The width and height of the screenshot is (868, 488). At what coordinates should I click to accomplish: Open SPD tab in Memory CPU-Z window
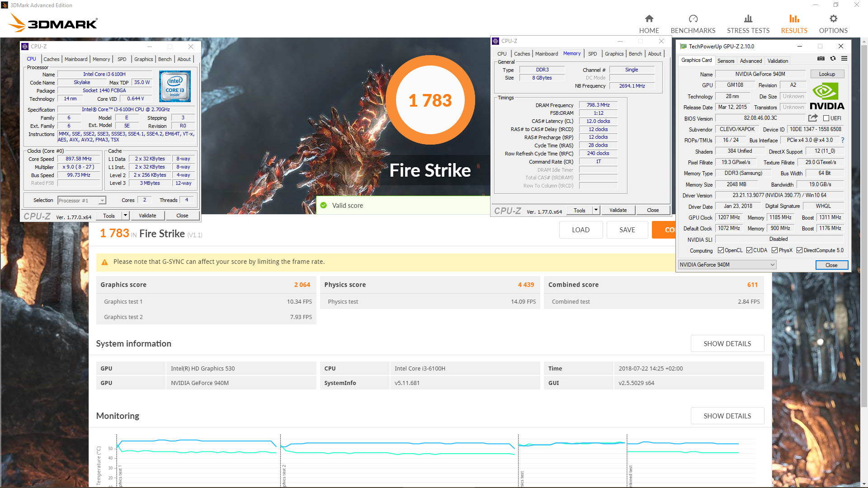pyautogui.click(x=592, y=54)
